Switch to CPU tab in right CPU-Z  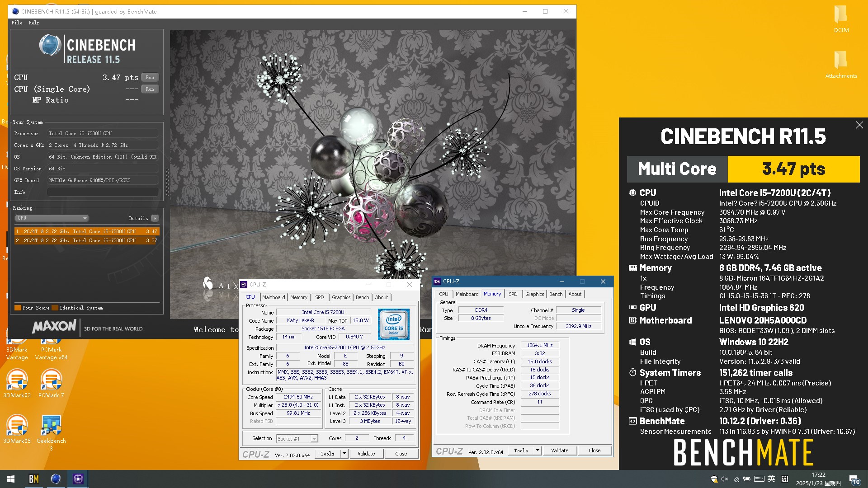[444, 294]
